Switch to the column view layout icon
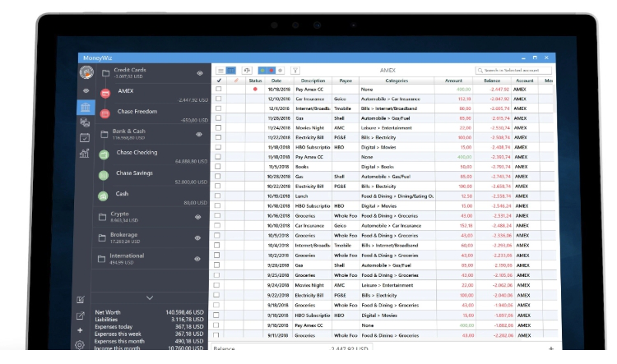The width and height of the screenshot is (617, 364). coord(230,71)
